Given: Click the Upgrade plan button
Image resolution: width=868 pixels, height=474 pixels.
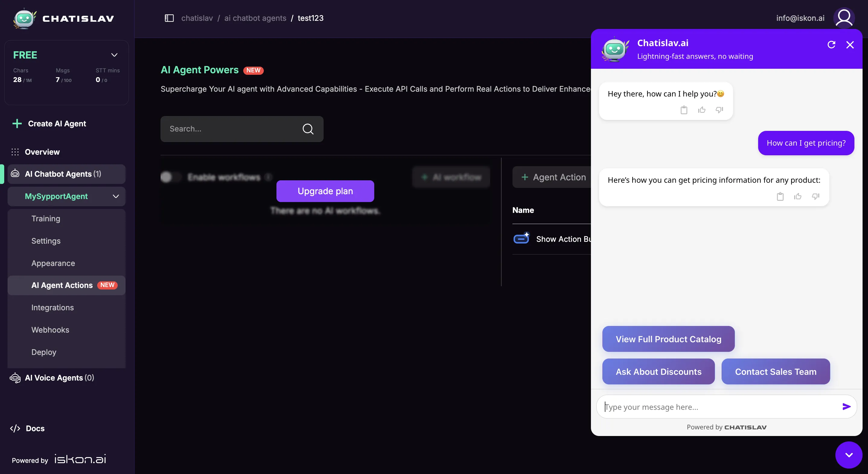Looking at the screenshot, I should (x=325, y=191).
